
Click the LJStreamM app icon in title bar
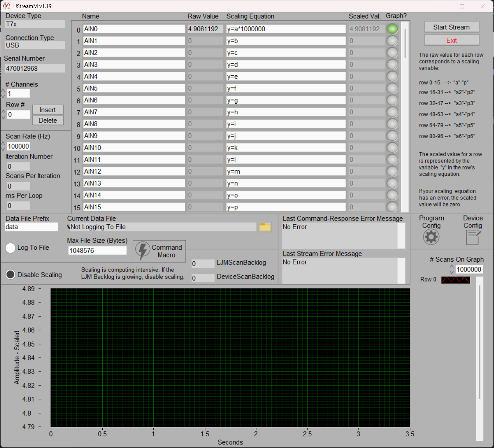(x=6, y=6)
